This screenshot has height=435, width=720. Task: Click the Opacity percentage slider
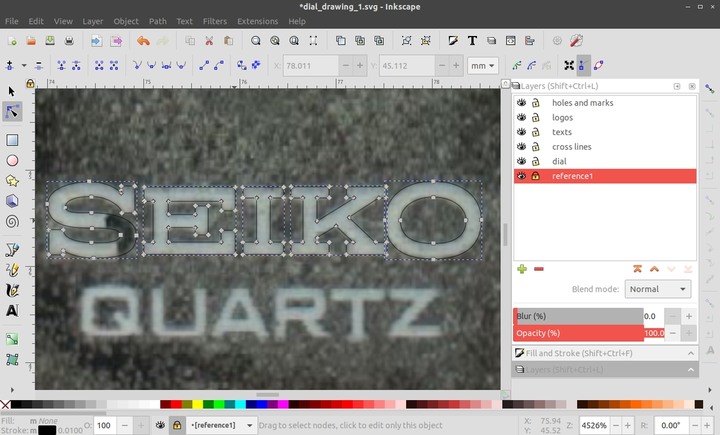tap(578, 333)
